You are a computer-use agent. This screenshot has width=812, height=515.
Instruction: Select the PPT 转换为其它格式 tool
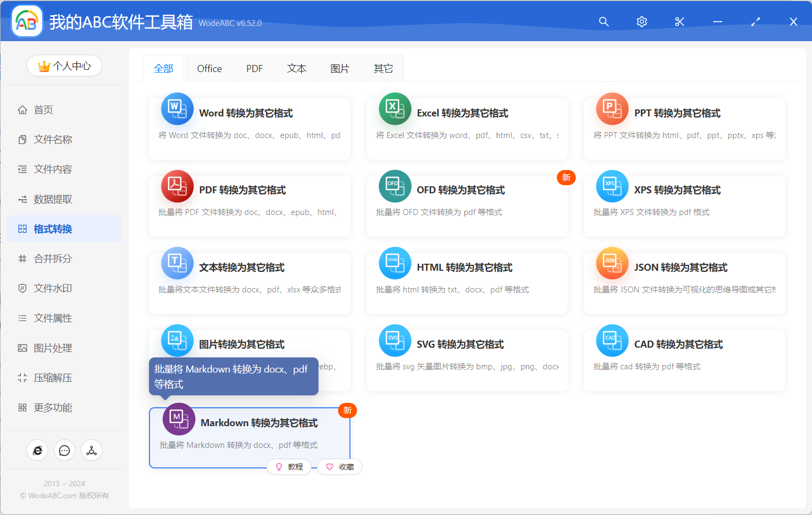coord(684,128)
